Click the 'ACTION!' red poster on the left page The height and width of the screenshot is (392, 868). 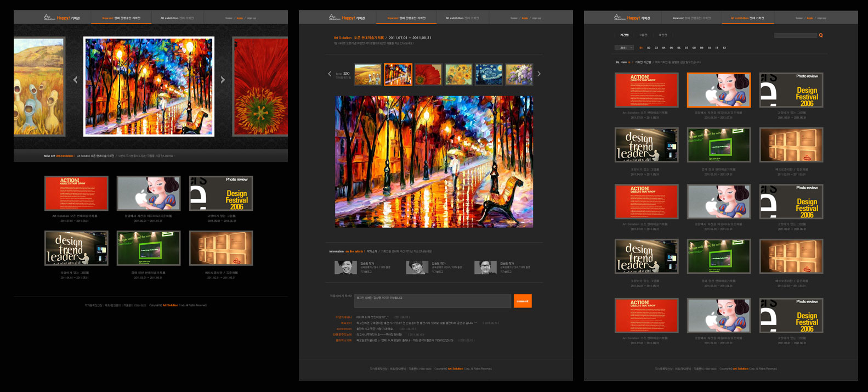[x=76, y=193]
